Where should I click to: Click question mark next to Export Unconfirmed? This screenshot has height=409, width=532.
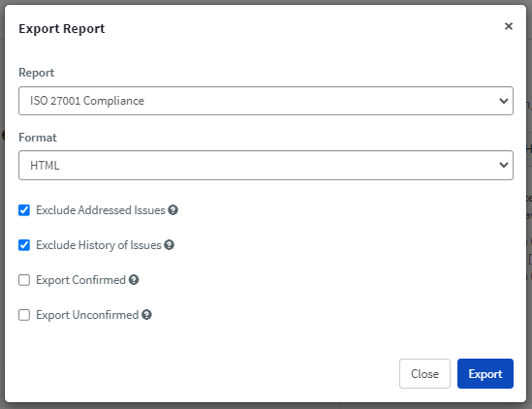coord(146,315)
